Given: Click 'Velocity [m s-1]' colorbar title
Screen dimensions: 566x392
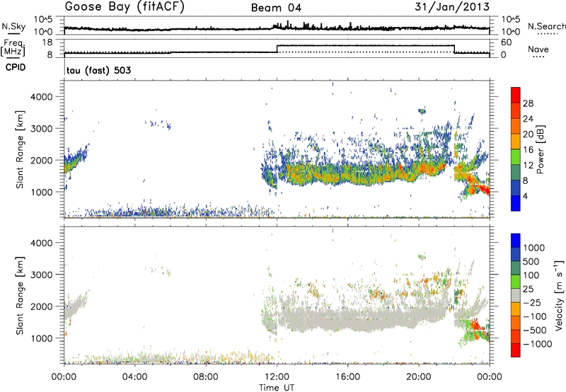Looking at the screenshot, I should click(559, 295).
